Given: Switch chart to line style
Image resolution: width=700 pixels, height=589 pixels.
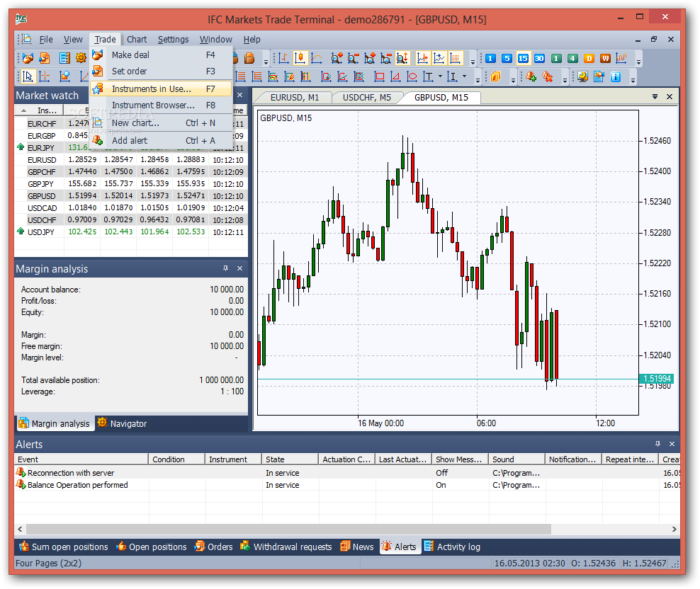Looking at the screenshot, I should pyautogui.click(x=317, y=58).
